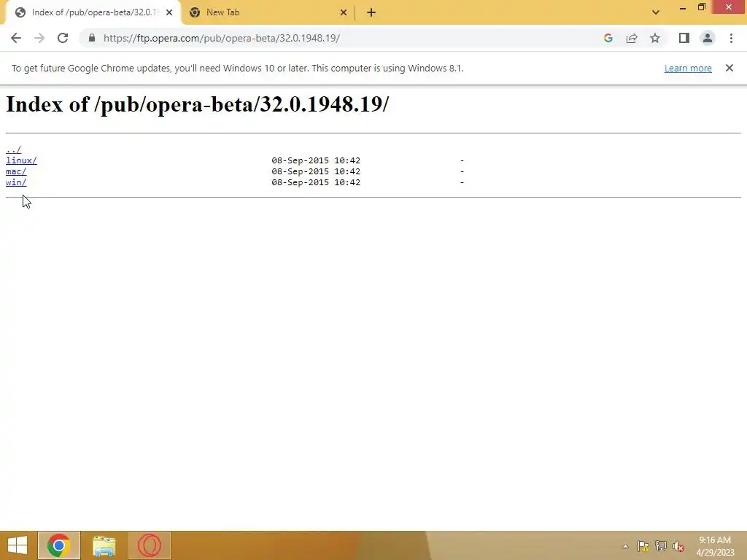The height and width of the screenshot is (560, 747).
Task: Close the Index of /pub/opera-beta tab
Action: 169,12
